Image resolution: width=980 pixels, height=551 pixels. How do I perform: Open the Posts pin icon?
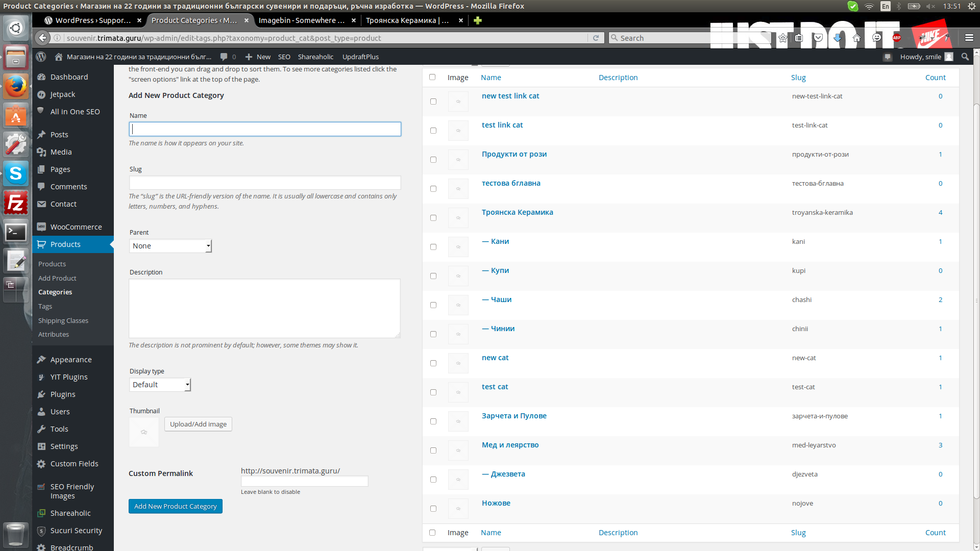[41, 135]
